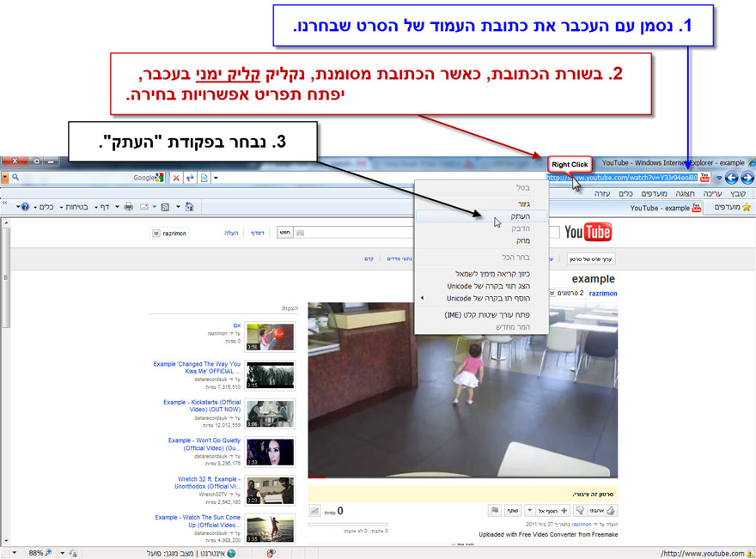
Task: Open the דפדף (Browse) link
Action: [x=258, y=233]
